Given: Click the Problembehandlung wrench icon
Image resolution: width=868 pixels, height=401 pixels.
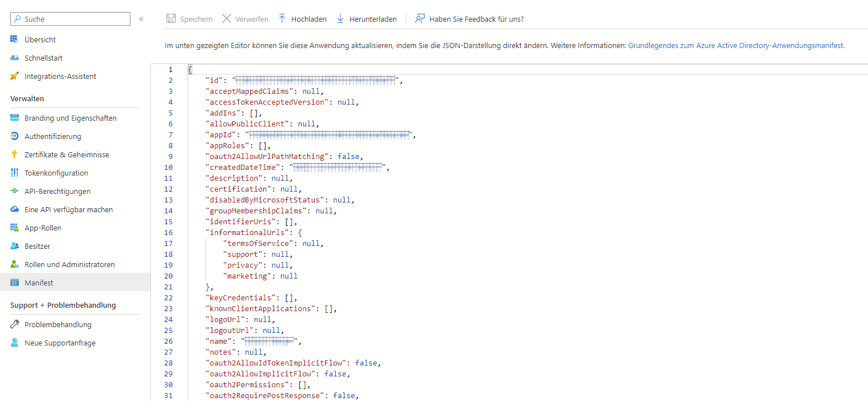Looking at the screenshot, I should pyautogui.click(x=15, y=324).
